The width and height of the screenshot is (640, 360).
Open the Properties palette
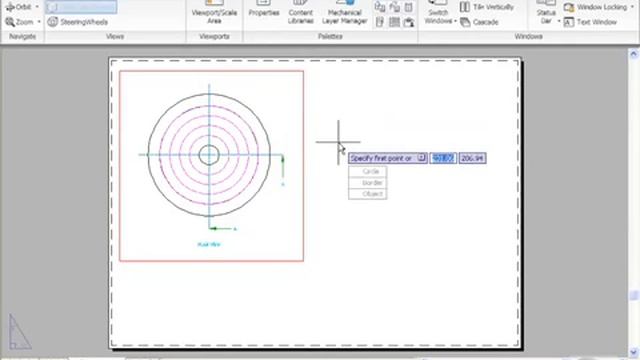(264, 10)
